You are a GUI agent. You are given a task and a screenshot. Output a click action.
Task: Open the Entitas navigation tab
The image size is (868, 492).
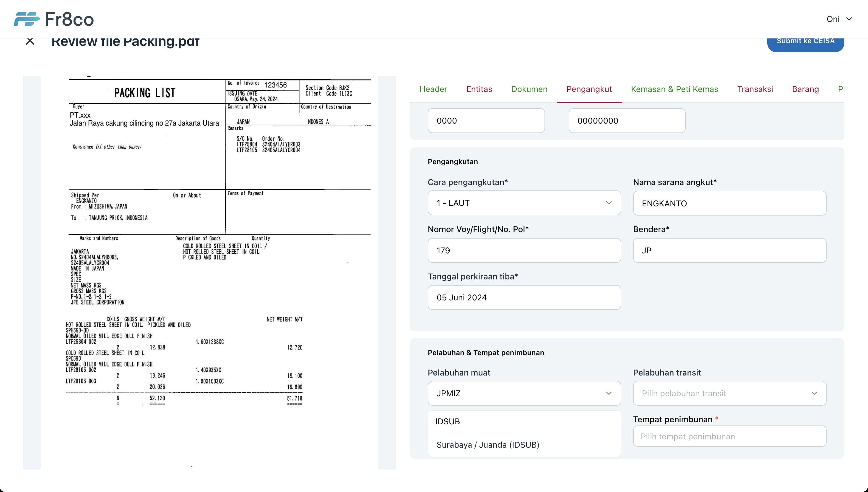tap(479, 89)
